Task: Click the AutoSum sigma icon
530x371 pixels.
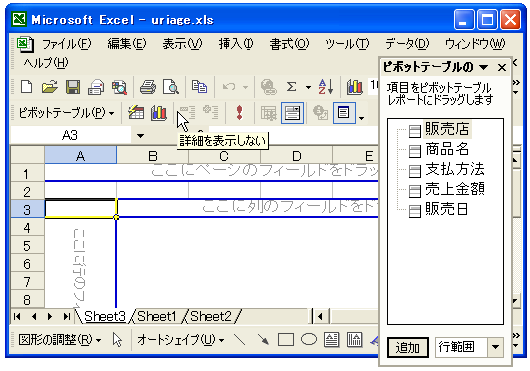Action: tap(291, 87)
